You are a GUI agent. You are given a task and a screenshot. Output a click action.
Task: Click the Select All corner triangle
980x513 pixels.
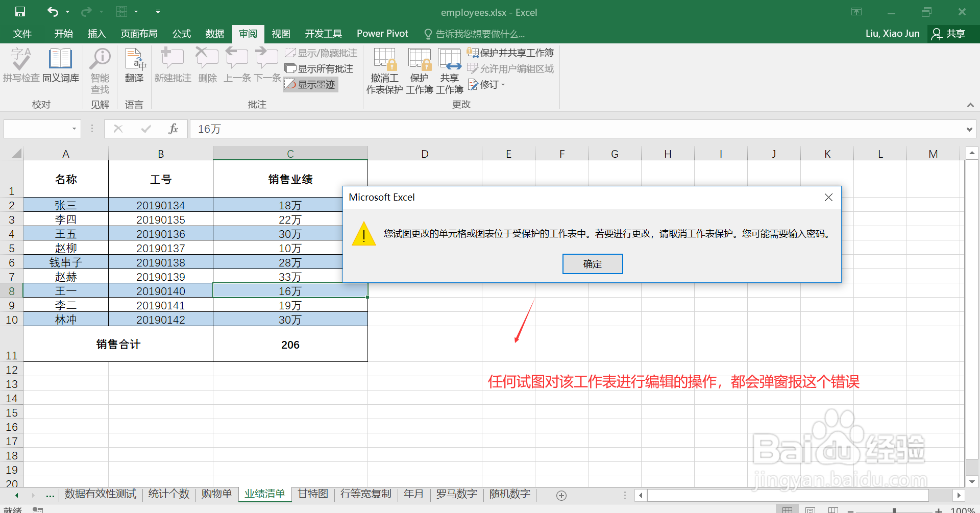click(16, 153)
